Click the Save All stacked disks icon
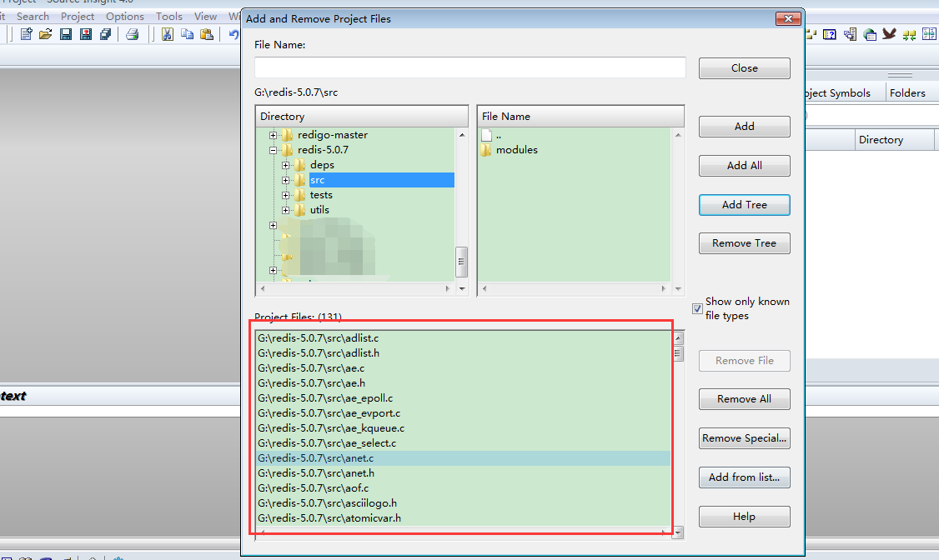This screenshot has width=939, height=560. click(x=105, y=34)
